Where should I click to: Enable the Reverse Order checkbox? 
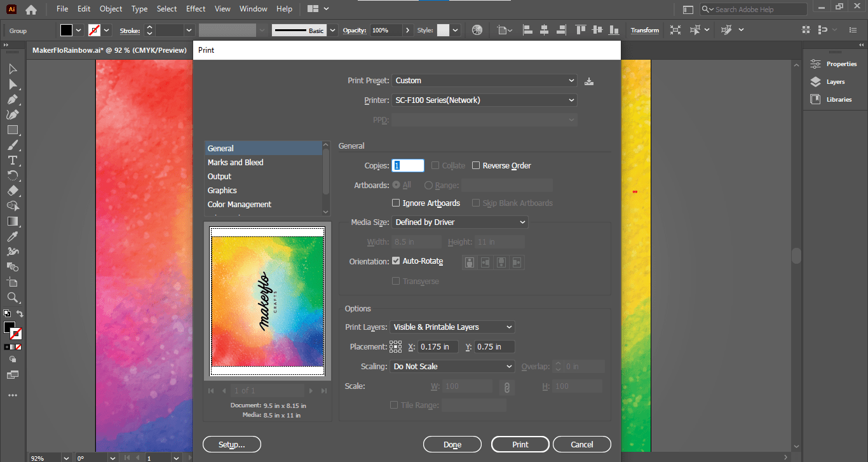click(x=476, y=166)
